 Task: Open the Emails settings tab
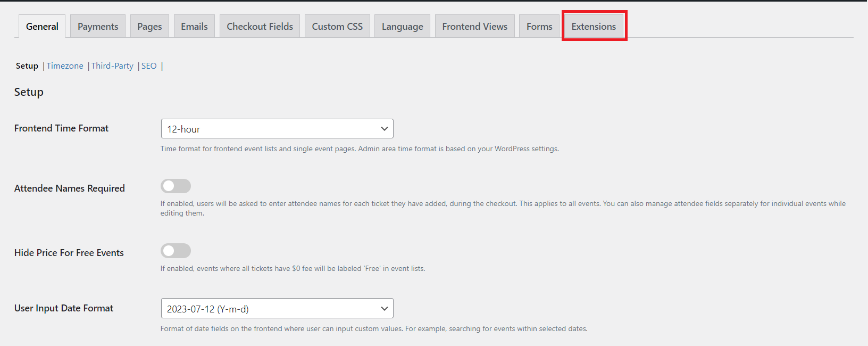pos(194,27)
